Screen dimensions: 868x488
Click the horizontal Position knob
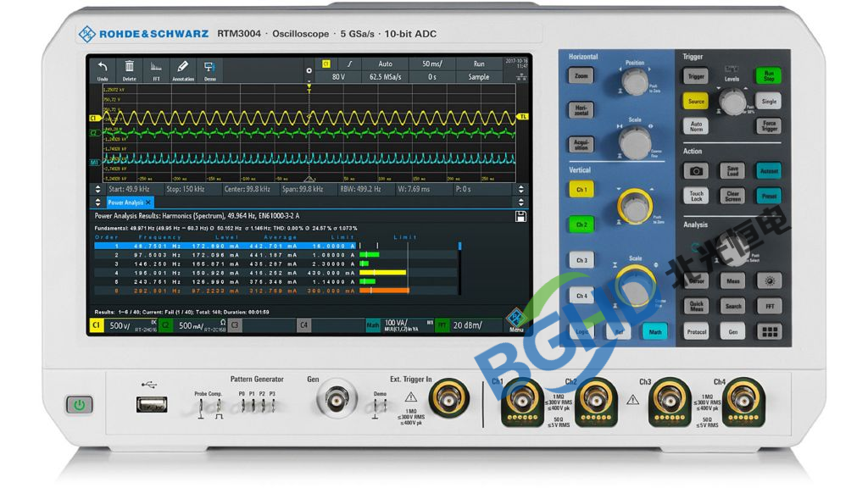click(635, 82)
